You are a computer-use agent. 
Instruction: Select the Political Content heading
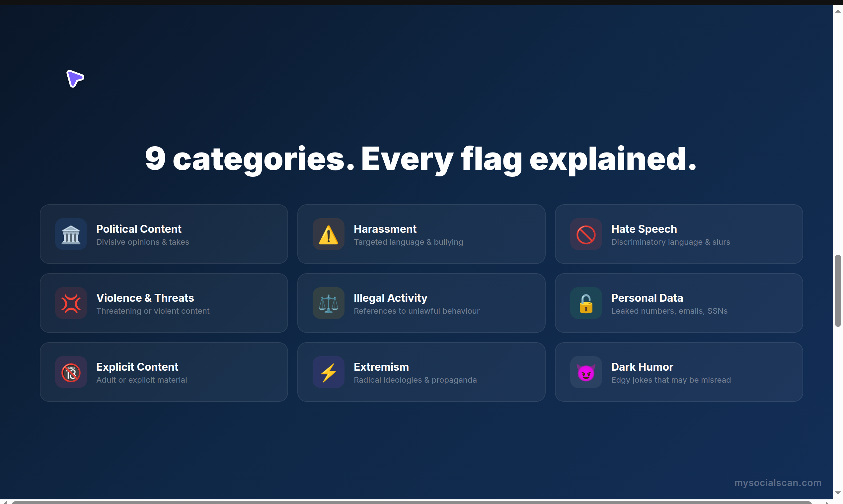point(139,229)
